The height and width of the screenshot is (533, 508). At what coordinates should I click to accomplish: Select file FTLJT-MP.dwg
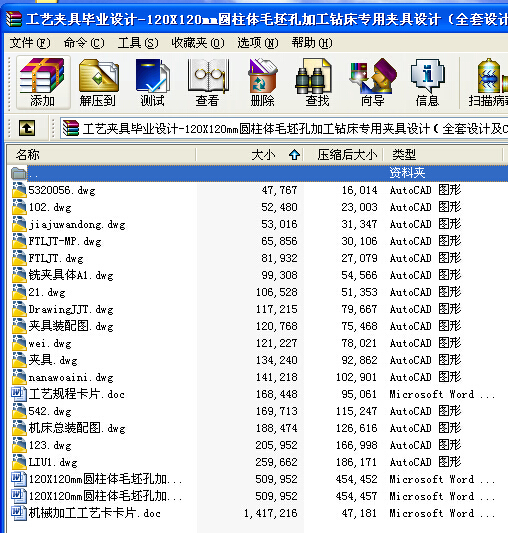pos(65,241)
